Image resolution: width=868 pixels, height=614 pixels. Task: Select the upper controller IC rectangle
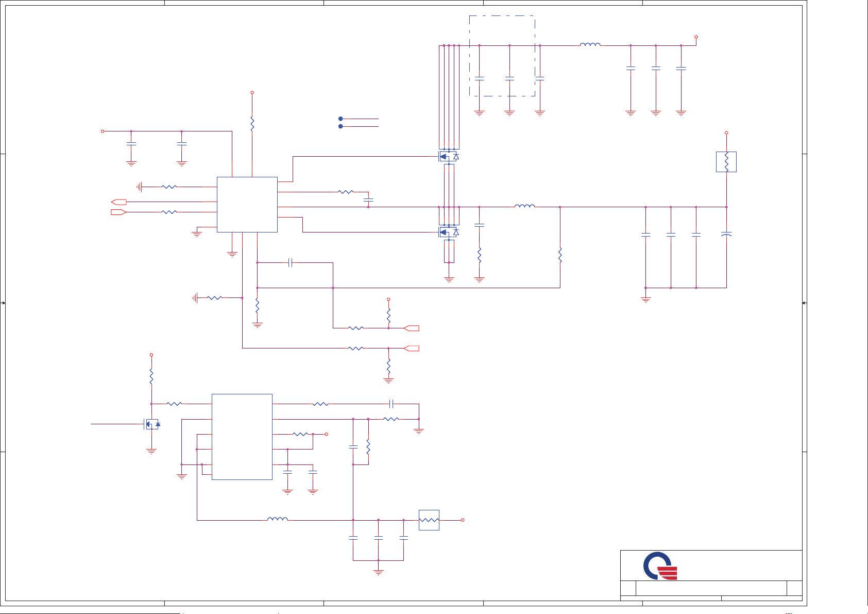point(247,205)
